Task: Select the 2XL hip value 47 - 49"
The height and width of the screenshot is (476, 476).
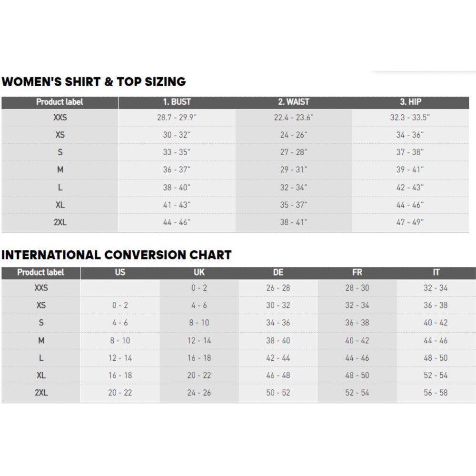Action: pyautogui.click(x=410, y=222)
